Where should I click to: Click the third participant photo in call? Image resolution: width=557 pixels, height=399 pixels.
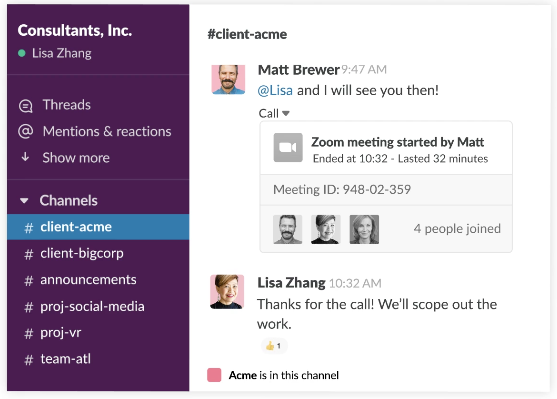tap(364, 230)
